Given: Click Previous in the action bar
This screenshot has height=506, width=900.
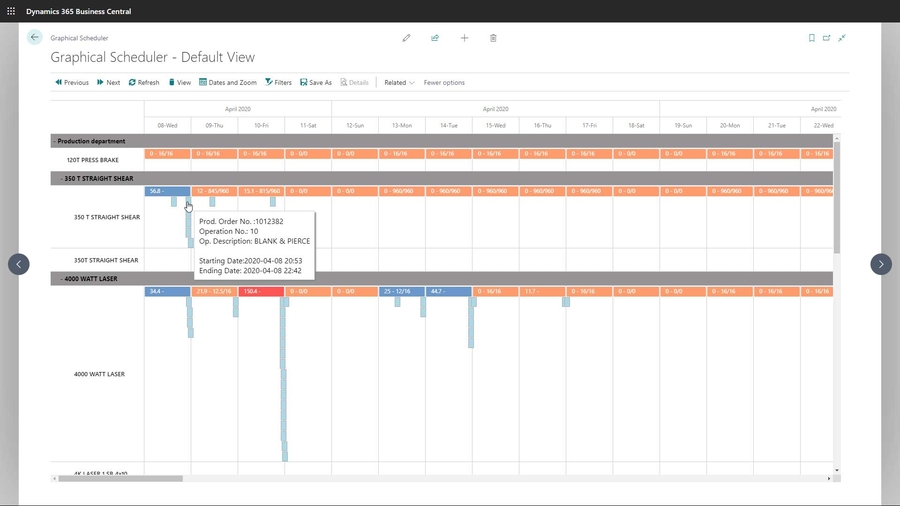Looking at the screenshot, I should (x=71, y=83).
